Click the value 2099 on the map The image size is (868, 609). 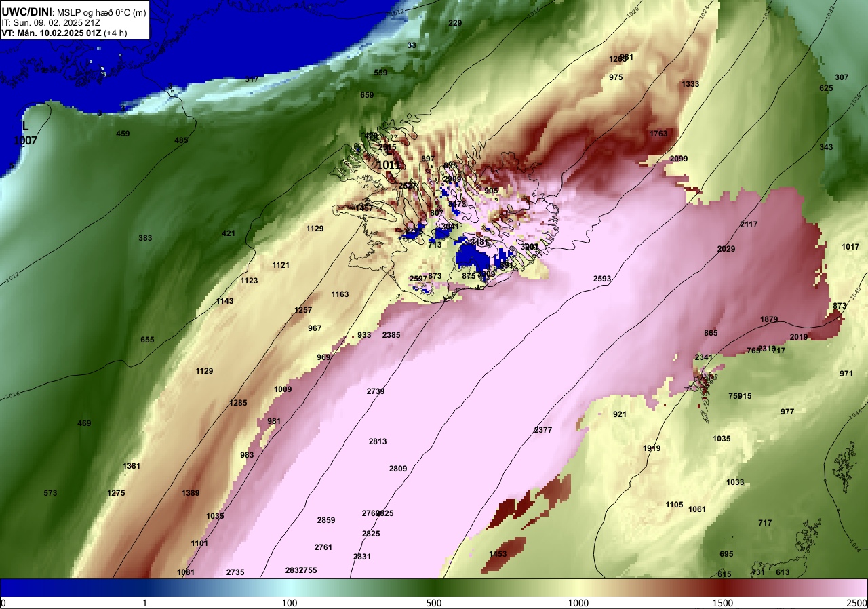coord(679,159)
